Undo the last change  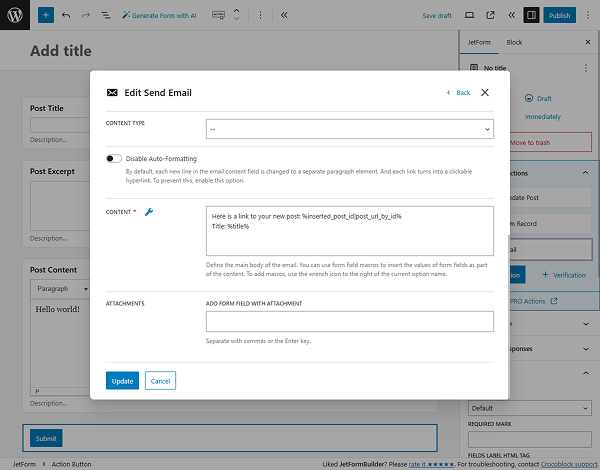[x=66, y=15]
